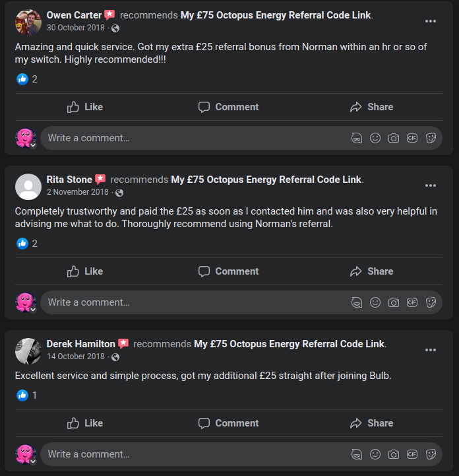Attach a photo using camera icon under Rita Stone's post
Screen dimensions: 459x476
pos(394,302)
